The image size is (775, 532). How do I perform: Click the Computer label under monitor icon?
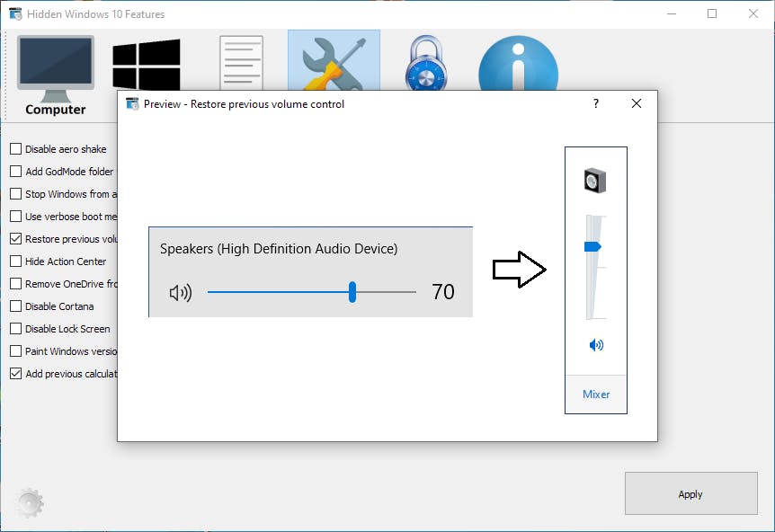56,110
